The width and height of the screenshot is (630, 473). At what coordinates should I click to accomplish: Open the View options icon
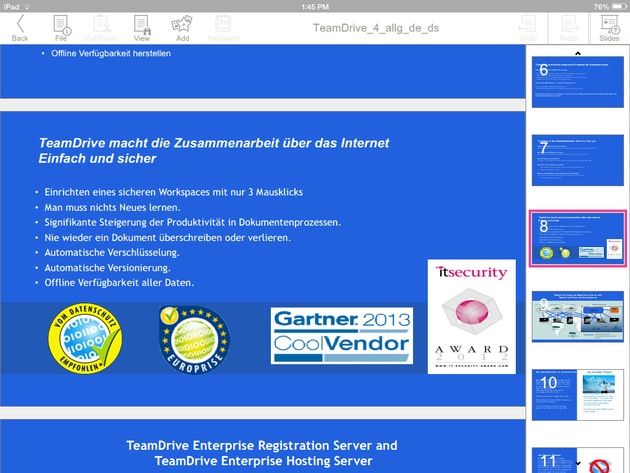tap(142, 24)
